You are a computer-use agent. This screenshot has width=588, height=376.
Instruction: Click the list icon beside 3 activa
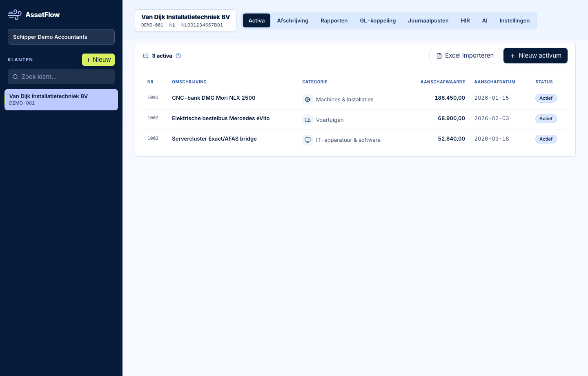pos(146,56)
